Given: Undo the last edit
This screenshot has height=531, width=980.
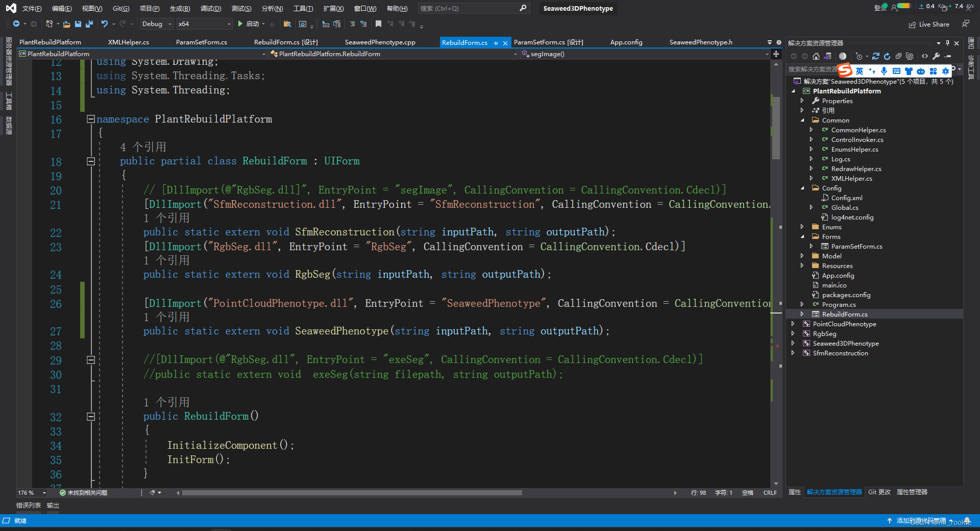Looking at the screenshot, I should [x=105, y=24].
